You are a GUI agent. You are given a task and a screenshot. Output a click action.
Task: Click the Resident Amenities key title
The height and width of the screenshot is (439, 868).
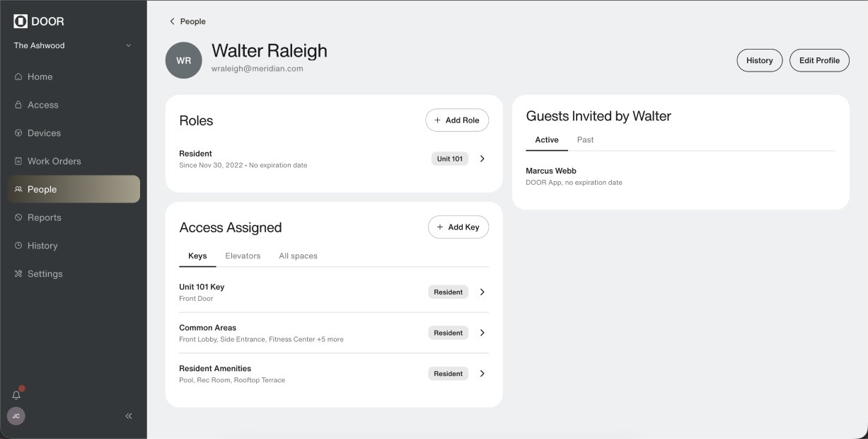(215, 368)
